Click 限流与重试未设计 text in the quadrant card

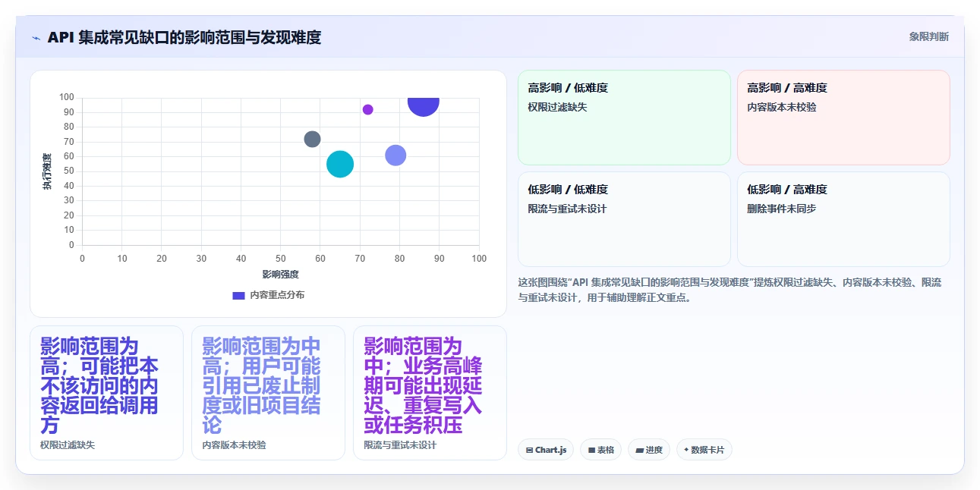click(x=568, y=209)
